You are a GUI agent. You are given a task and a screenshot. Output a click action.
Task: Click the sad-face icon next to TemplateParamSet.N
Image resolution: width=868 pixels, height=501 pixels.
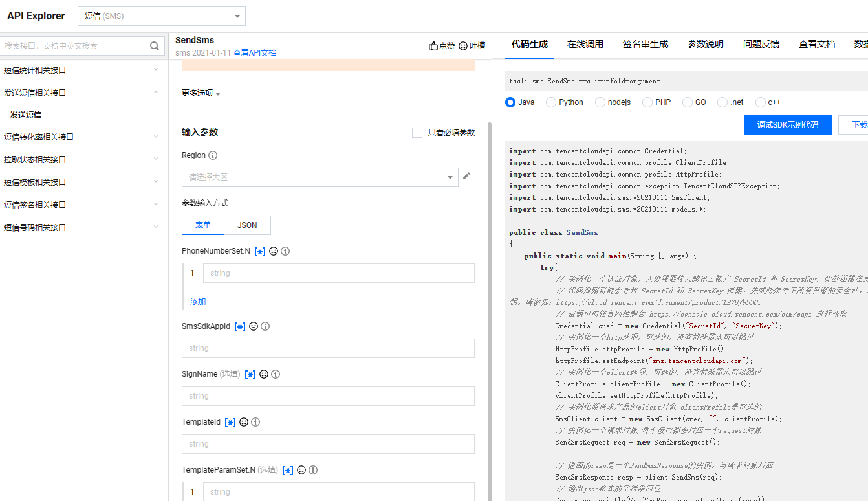(301, 470)
